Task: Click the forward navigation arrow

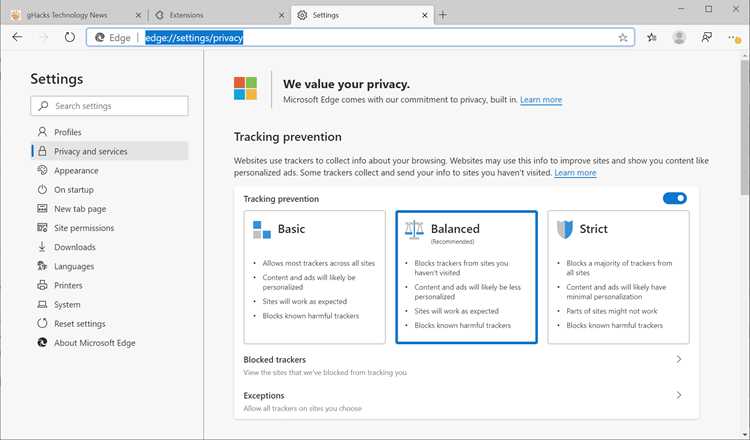Action: point(44,37)
